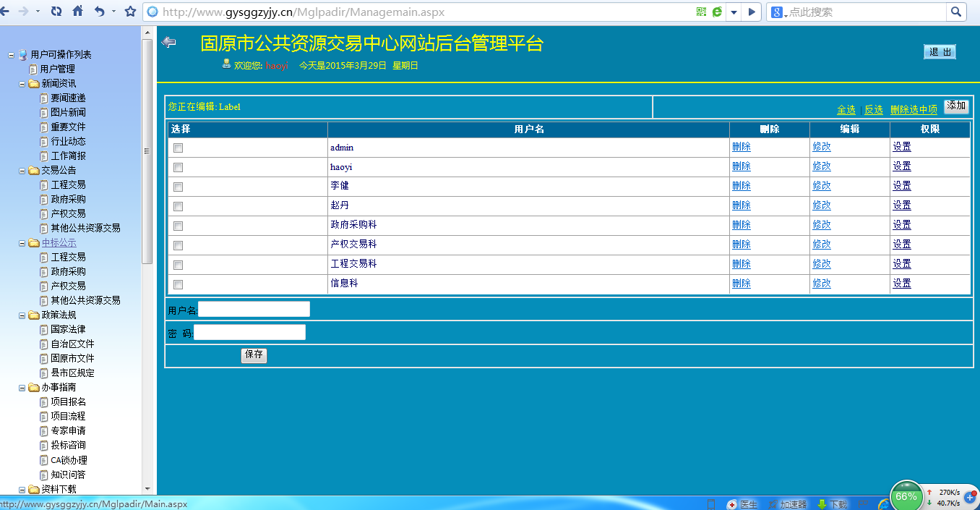Collapse the 政策法规 tree folder
980x510 pixels.
point(22,315)
